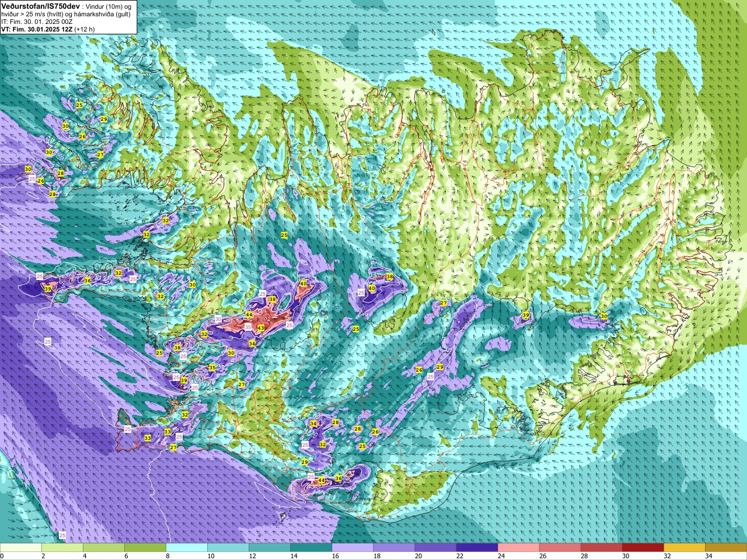Click the 24–26 m/s pink legend swatch
Image resolution: width=747 pixels, height=560 pixels.
518,548
